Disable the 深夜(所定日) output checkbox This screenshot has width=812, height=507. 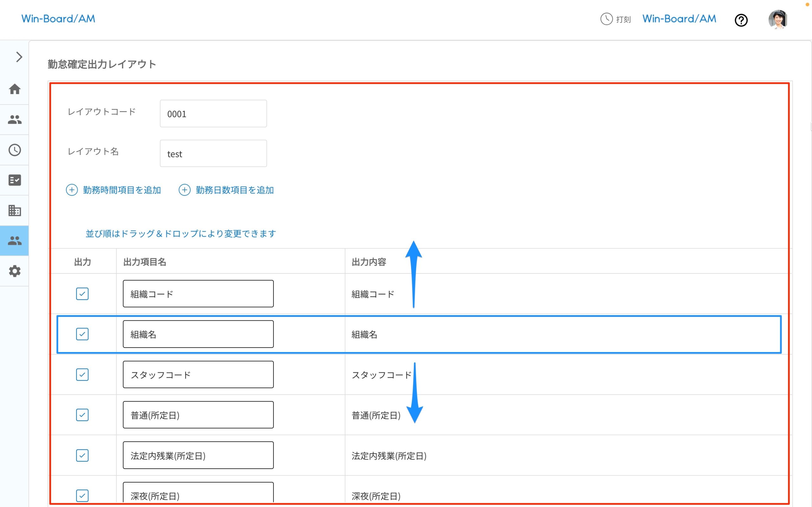[x=82, y=496]
